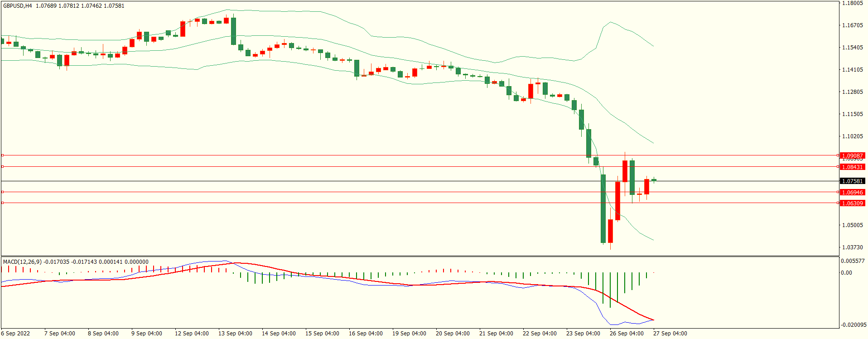The height and width of the screenshot is (339, 868).
Task: Click the 1.06946 price level tag
Action: tap(852, 192)
